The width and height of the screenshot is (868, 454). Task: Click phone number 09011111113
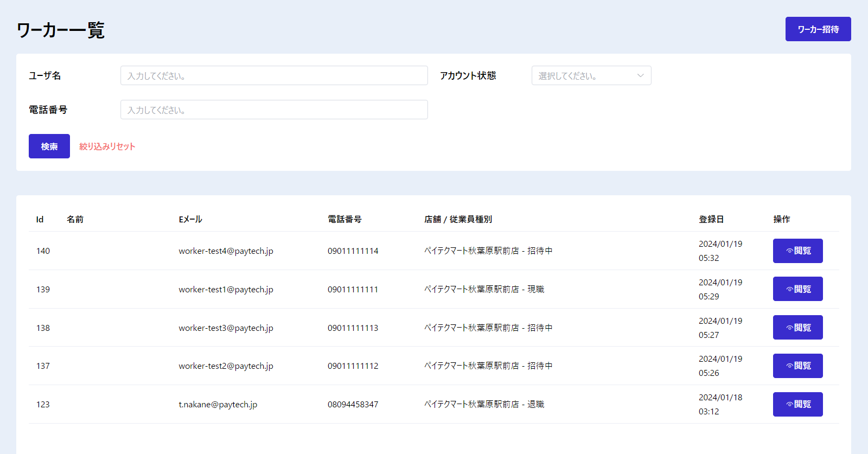point(353,328)
